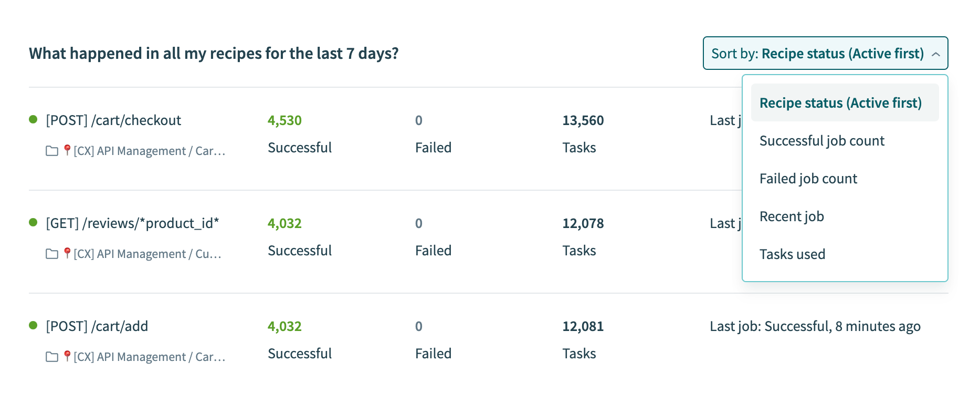Choose Failed job count sort option

pyautogui.click(x=808, y=179)
